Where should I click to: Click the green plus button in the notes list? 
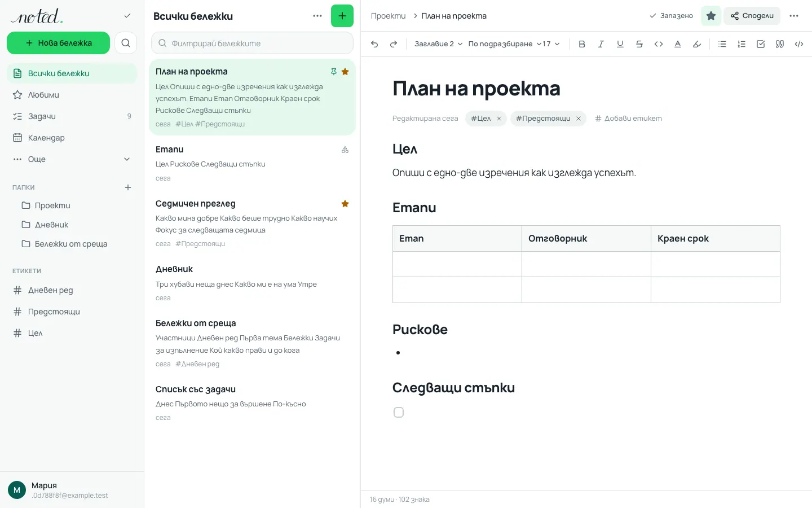(342, 16)
